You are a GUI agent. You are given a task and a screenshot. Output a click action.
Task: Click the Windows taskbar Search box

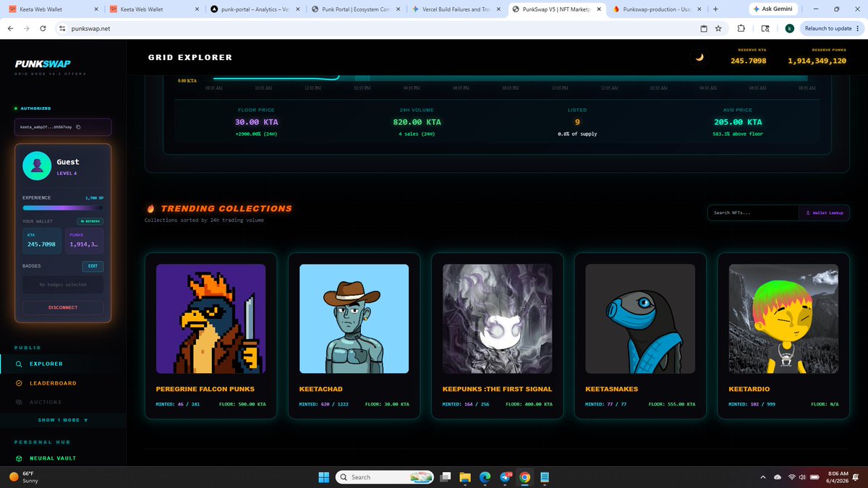(386, 477)
